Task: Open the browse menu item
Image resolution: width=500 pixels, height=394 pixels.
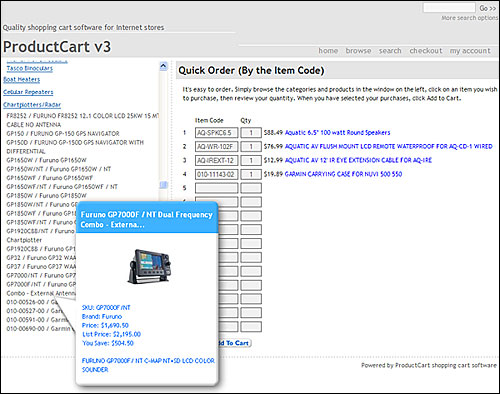Action: click(x=358, y=51)
